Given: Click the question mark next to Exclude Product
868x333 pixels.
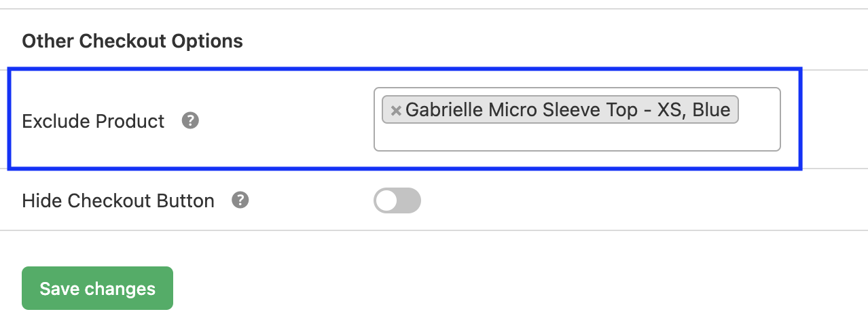Looking at the screenshot, I should pyautogui.click(x=191, y=121).
